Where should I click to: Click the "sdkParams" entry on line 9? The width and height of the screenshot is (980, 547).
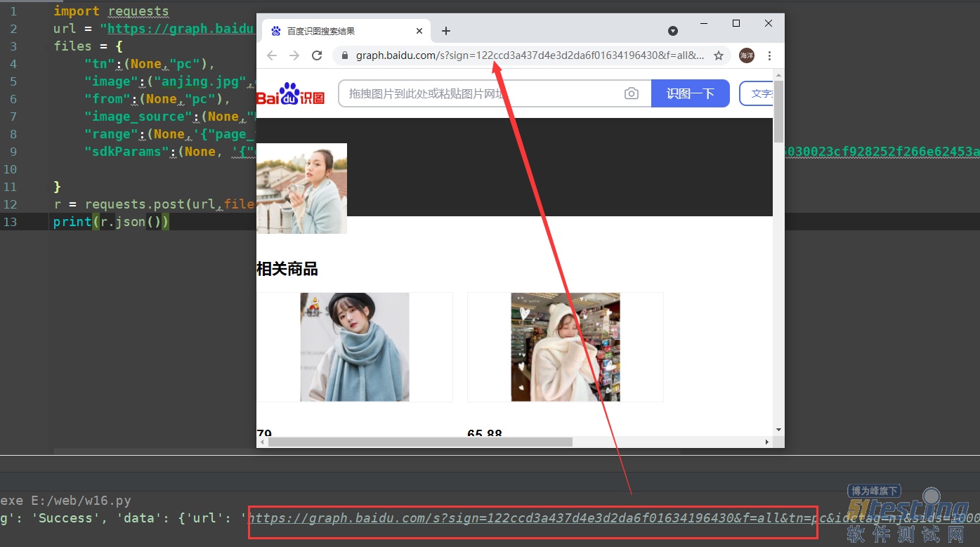pyautogui.click(x=170, y=152)
